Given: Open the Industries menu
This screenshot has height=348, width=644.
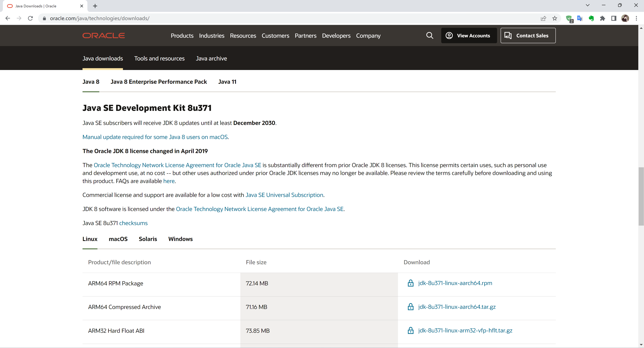Looking at the screenshot, I should click(x=211, y=36).
